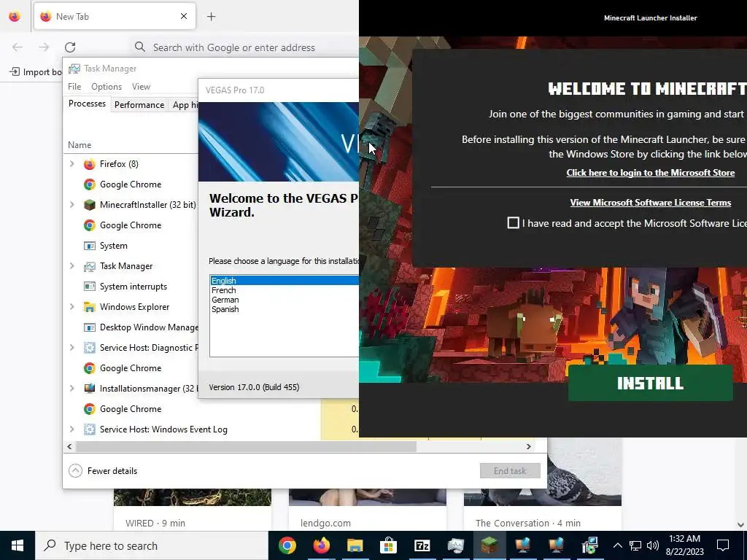Click the Task Manager process row icon
The height and width of the screenshot is (560, 747).
pyautogui.click(x=90, y=266)
